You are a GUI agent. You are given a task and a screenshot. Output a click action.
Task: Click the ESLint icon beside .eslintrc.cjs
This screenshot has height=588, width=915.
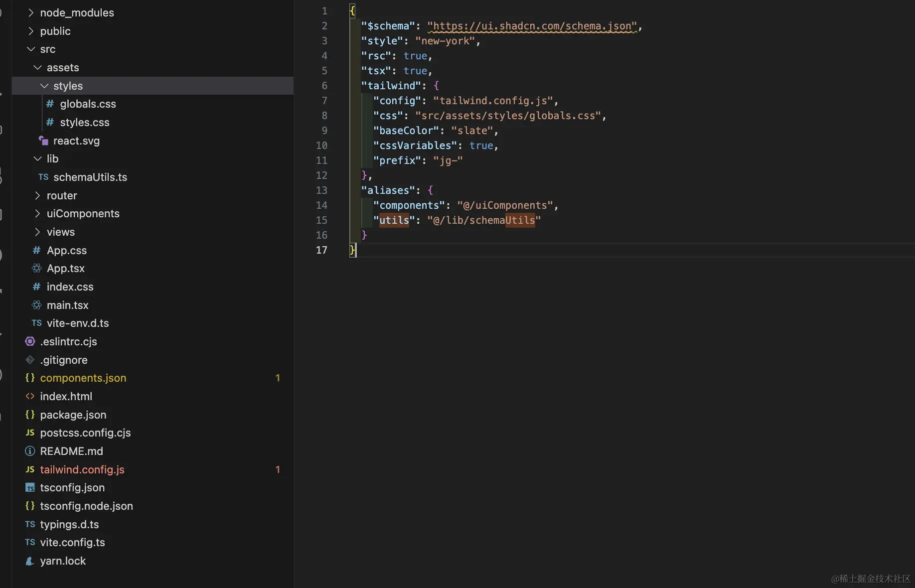30,341
